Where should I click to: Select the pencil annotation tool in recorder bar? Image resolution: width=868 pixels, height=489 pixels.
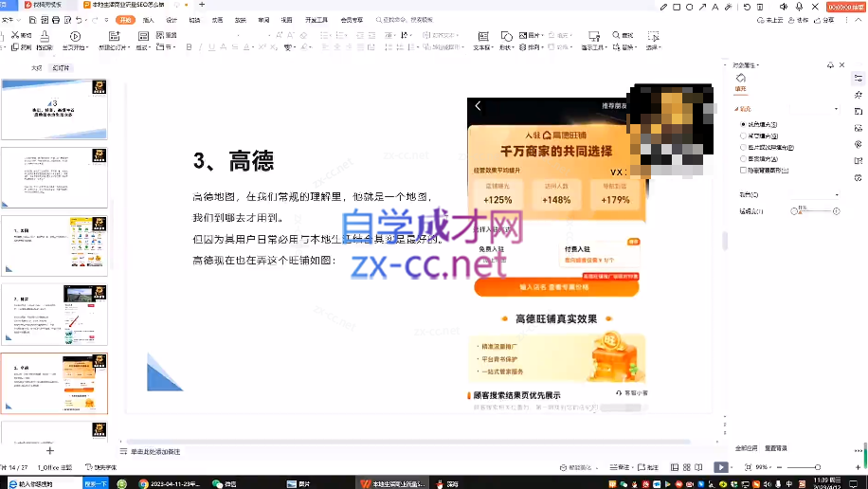tap(663, 7)
